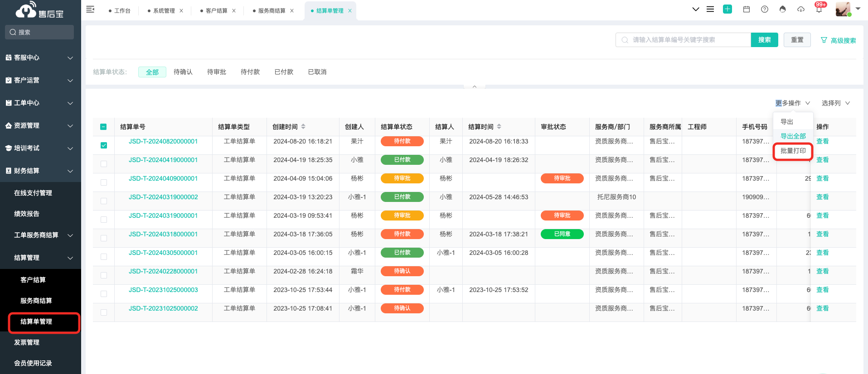Check row JSD-T-20240319000001 checkbox
Viewport: 868px width, 374px height.
[104, 220]
